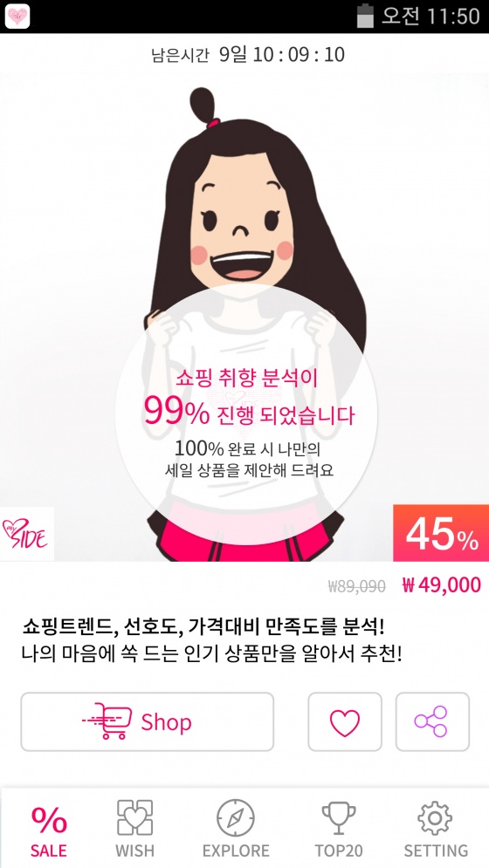
Task: Tap the 오전 11:50 clock
Action: click(430, 16)
